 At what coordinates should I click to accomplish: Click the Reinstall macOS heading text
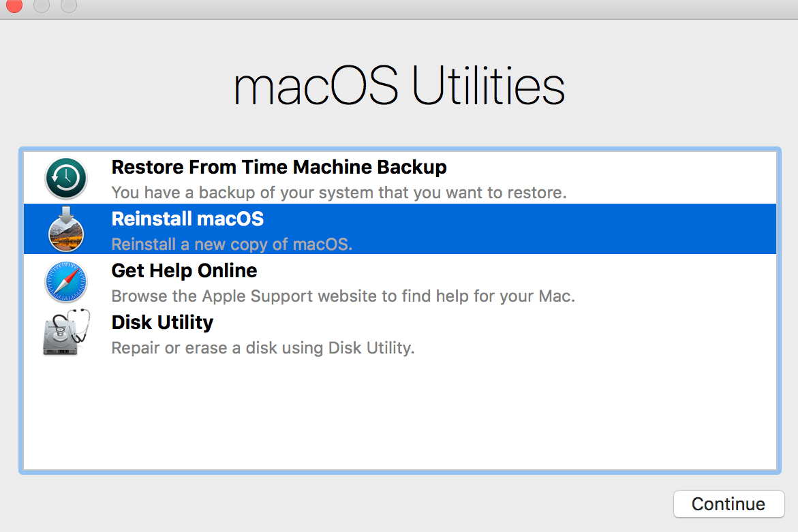click(187, 219)
